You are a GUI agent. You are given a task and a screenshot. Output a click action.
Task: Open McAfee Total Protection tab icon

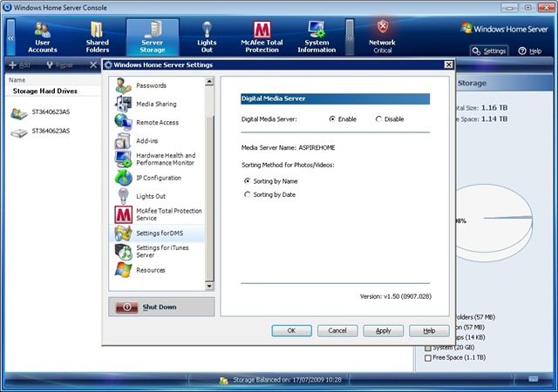coord(262,30)
